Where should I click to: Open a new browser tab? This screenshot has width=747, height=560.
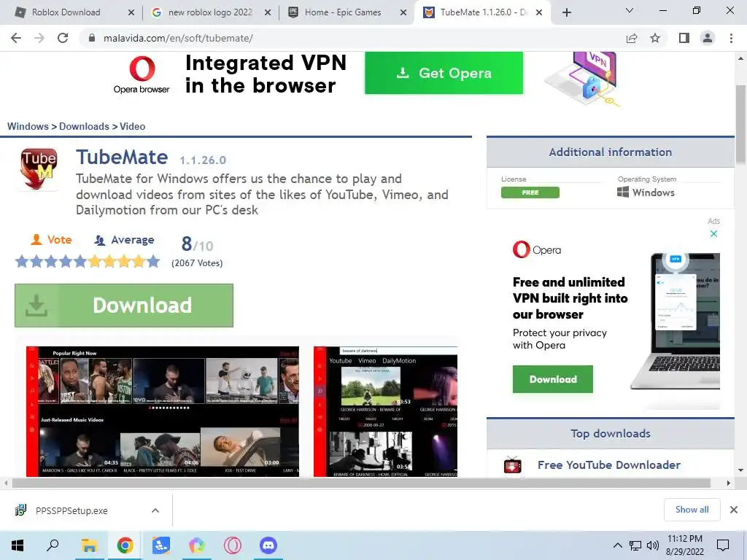566,13
